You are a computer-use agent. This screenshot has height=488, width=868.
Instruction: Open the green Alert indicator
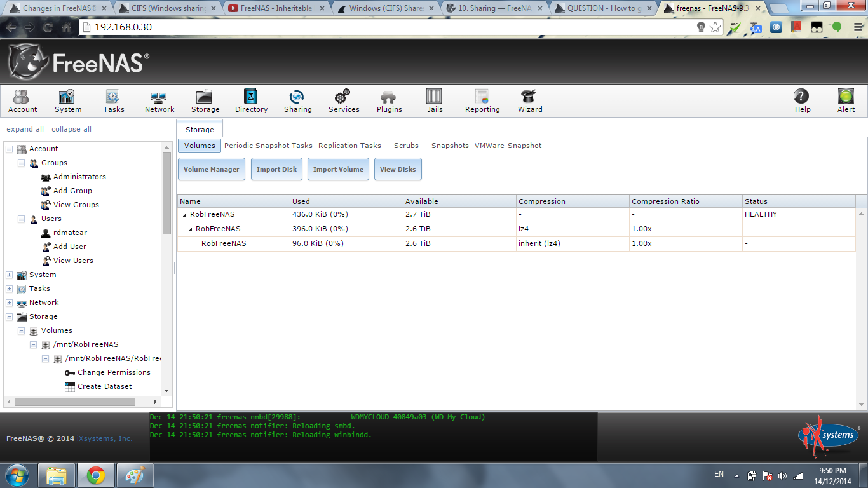click(x=846, y=101)
